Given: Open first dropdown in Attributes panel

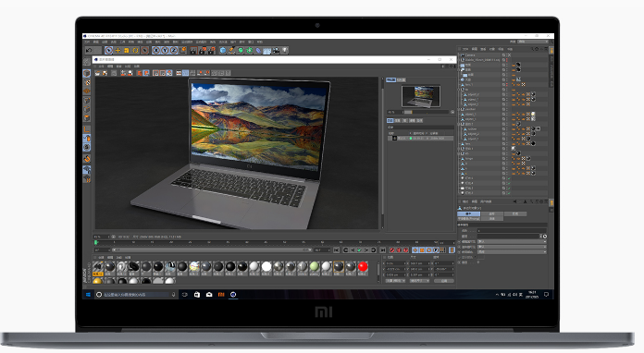Looking at the screenshot, I should (513, 241).
